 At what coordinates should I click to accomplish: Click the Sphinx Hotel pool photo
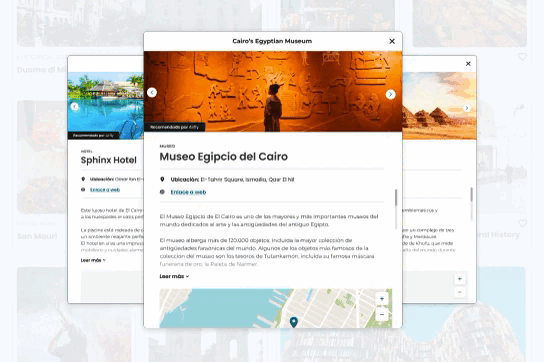[105, 106]
